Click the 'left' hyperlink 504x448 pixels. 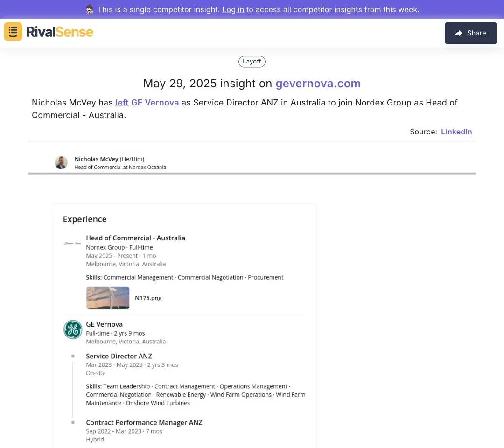(x=122, y=102)
